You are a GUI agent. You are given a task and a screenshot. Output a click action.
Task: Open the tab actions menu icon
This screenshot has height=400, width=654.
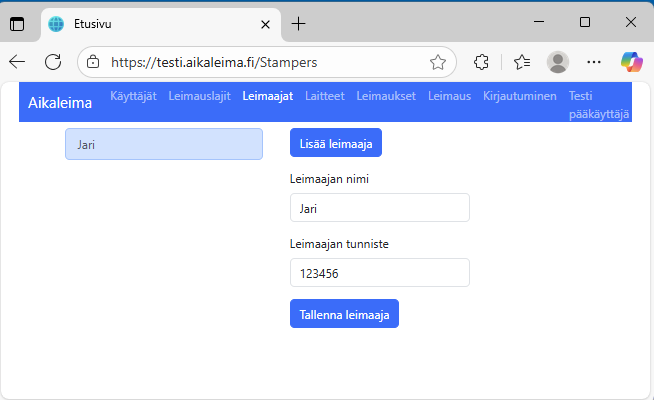pos(17,23)
